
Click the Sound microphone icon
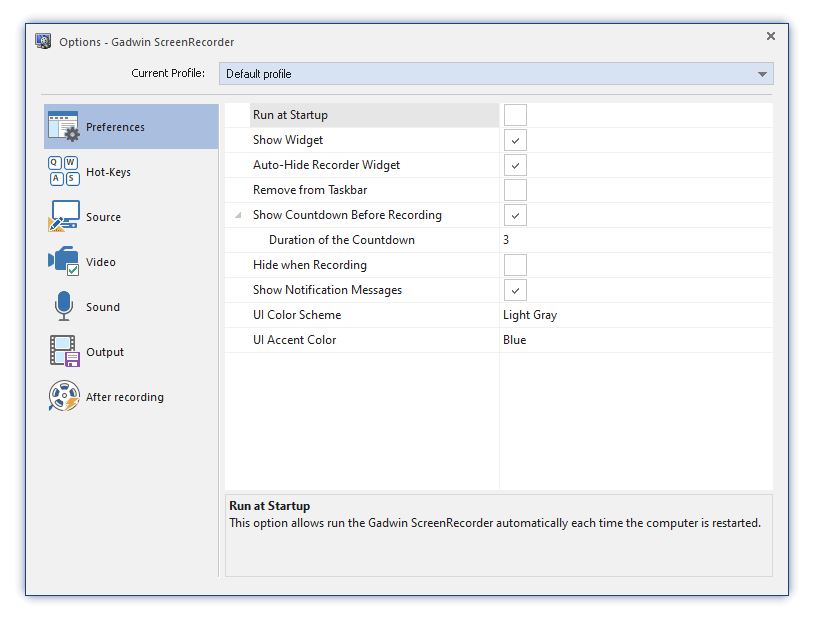pyautogui.click(x=63, y=307)
